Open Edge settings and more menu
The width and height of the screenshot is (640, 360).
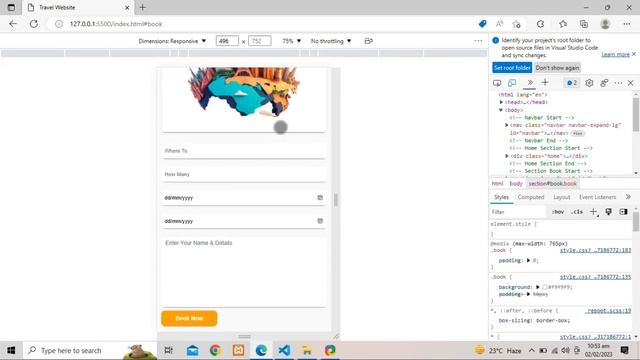click(627, 24)
